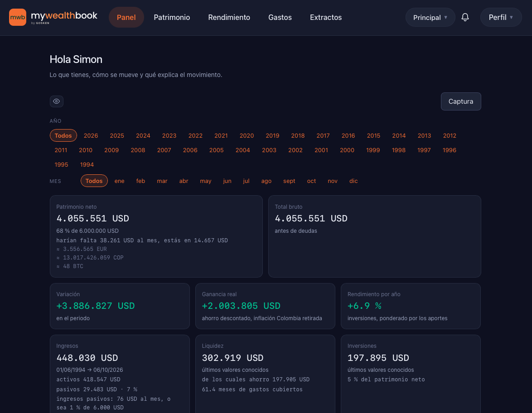This screenshot has height=413, width=532.
Task: Filter by year 1999
Action: click(x=373, y=150)
